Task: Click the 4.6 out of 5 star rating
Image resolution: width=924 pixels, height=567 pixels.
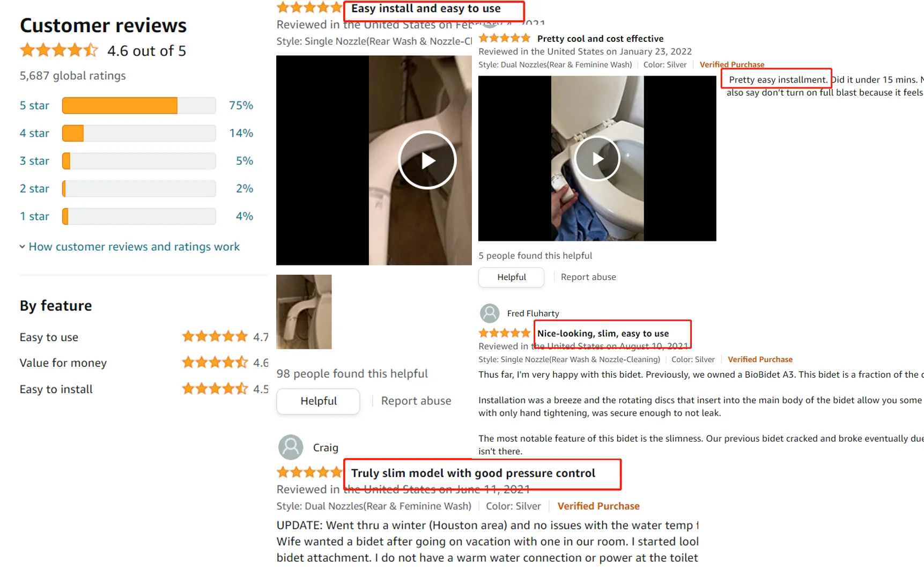Action: click(x=59, y=51)
